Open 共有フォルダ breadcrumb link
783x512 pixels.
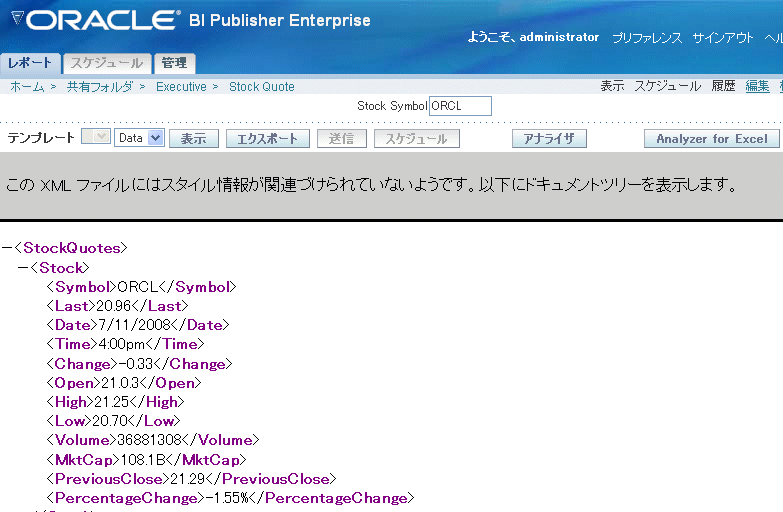(100, 86)
